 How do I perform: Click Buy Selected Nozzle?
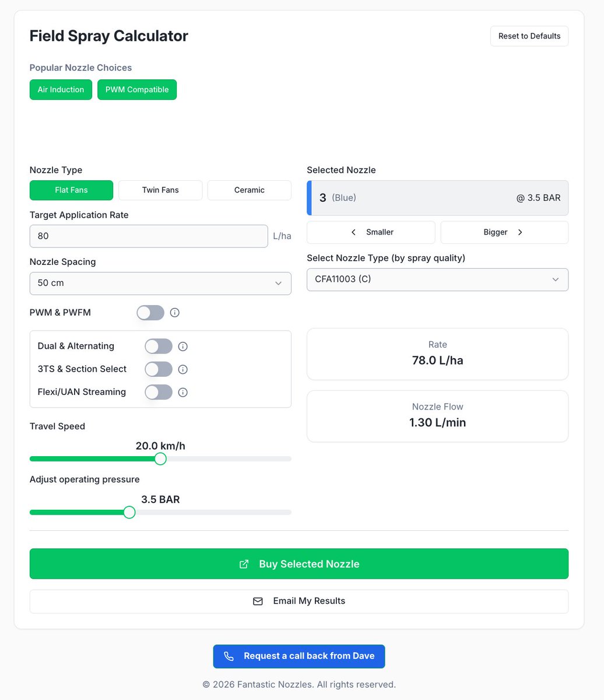pos(299,564)
